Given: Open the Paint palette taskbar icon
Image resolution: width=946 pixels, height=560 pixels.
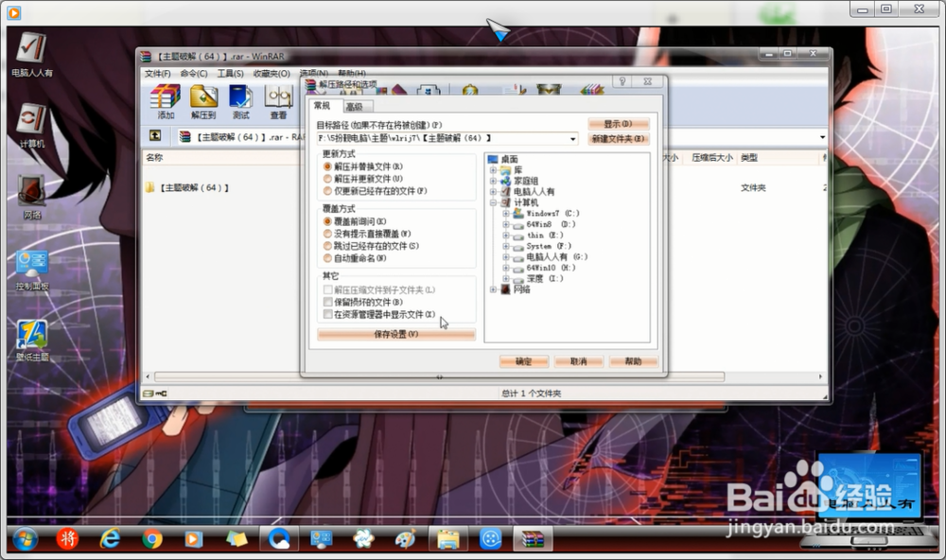Looking at the screenshot, I should [x=406, y=538].
